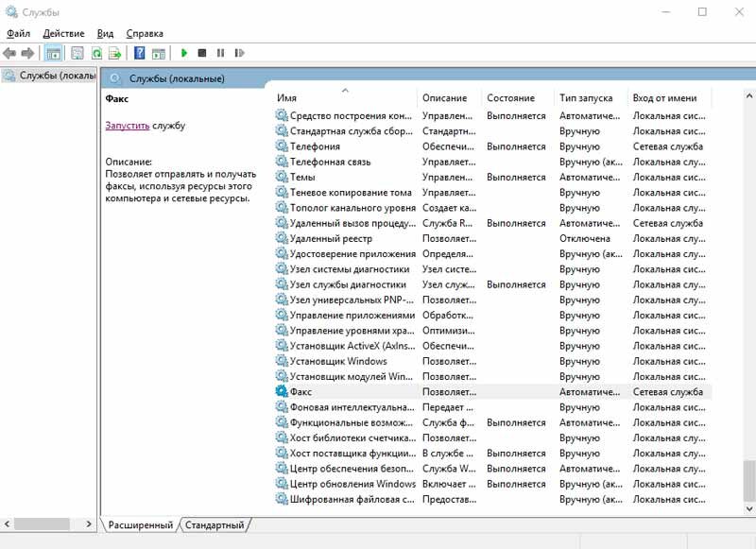Select the Узел службы диагностики service

[491, 284]
